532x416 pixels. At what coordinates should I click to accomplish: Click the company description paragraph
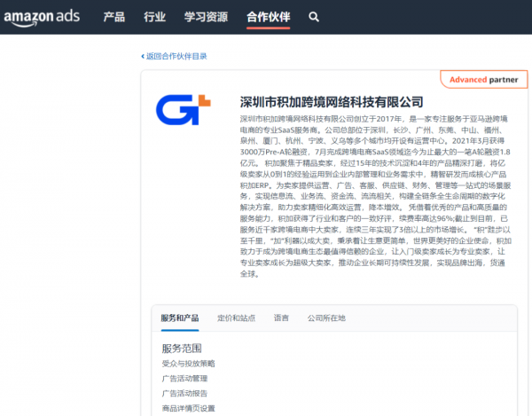376,196
